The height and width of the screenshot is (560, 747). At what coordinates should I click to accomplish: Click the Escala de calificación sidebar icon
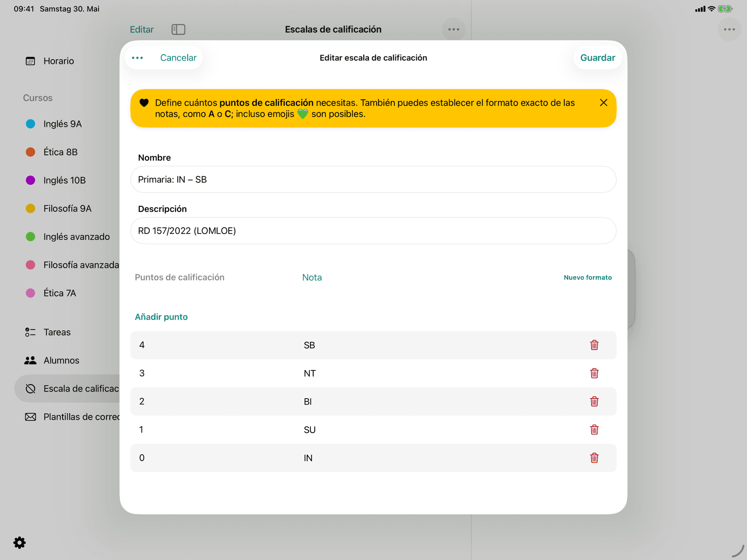[x=30, y=389]
